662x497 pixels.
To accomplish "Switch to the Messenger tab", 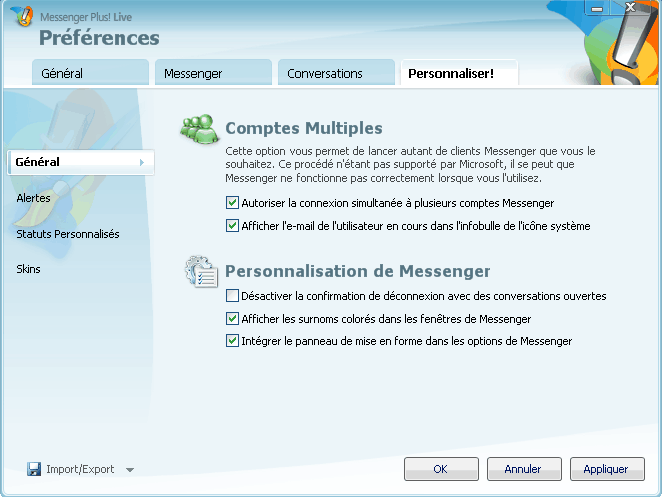I will [213, 73].
